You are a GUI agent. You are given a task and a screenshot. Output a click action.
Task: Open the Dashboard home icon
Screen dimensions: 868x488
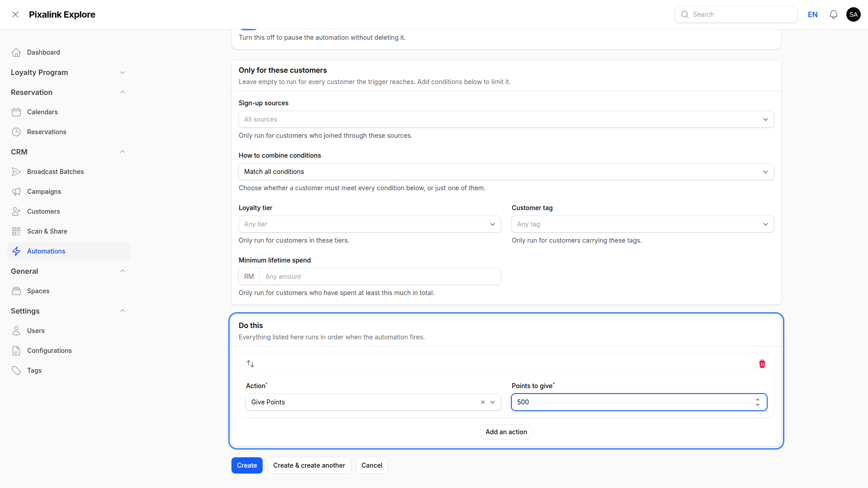click(x=16, y=52)
